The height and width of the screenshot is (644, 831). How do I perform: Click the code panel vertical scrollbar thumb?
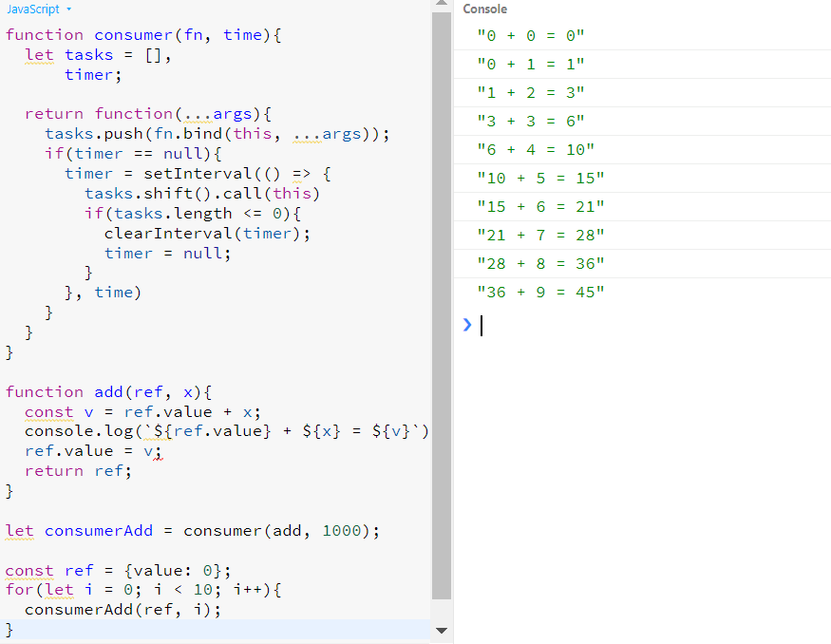tap(441, 305)
